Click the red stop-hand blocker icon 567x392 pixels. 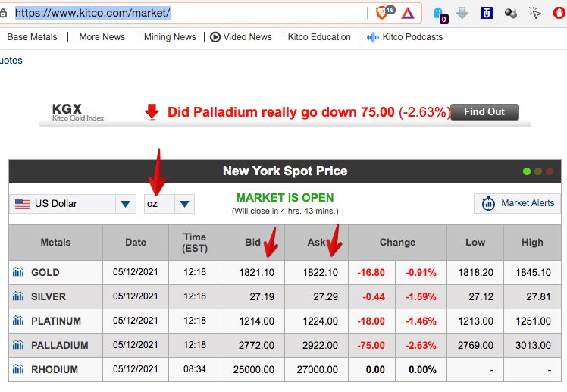[559, 13]
